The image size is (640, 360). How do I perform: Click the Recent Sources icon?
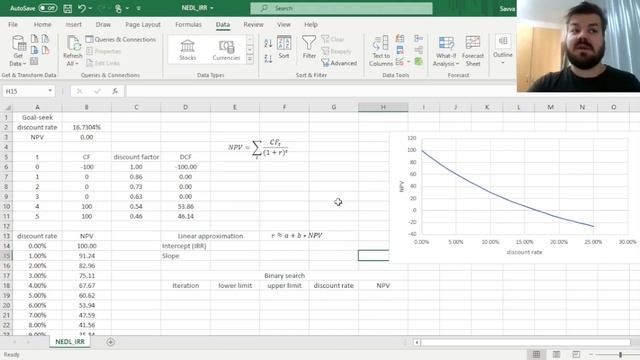(45, 39)
